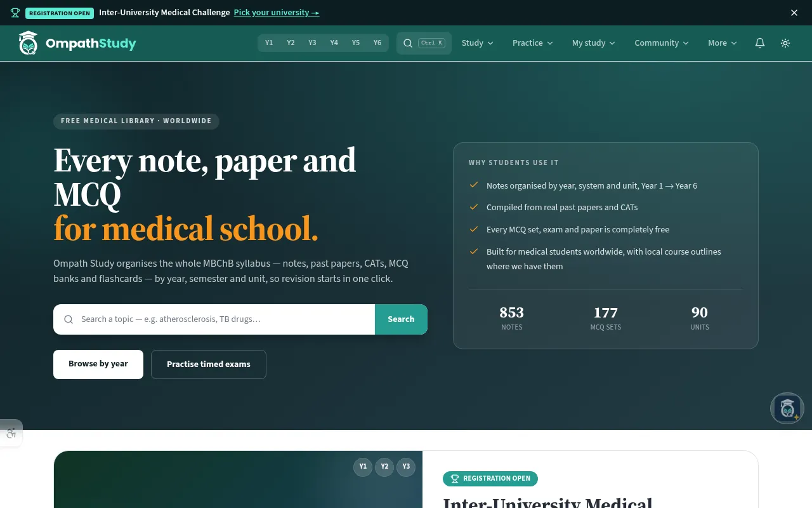Image resolution: width=812 pixels, height=508 pixels.
Task: Expand the Community dropdown menu
Action: [x=662, y=43]
